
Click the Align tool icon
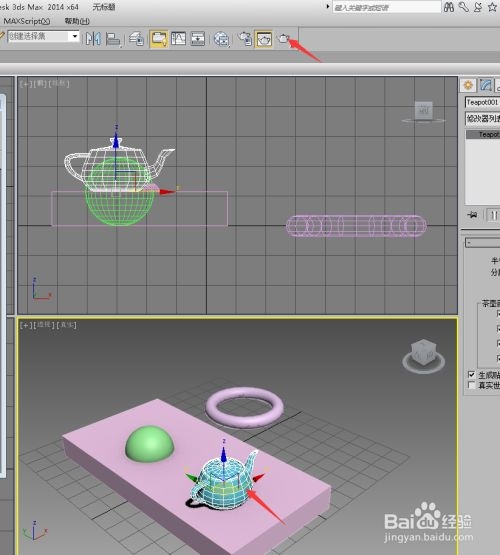113,39
